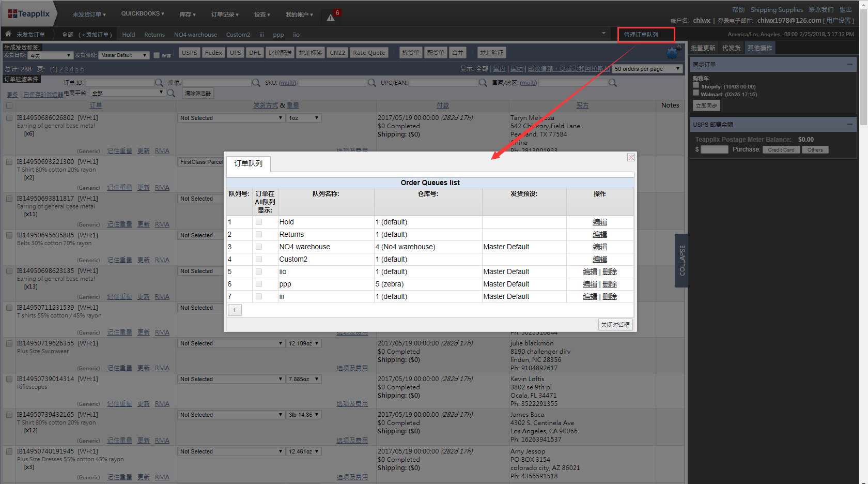Click the blue settings gear icon
The width and height of the screenshot is (868, 484).
click(x=672, y=53)
